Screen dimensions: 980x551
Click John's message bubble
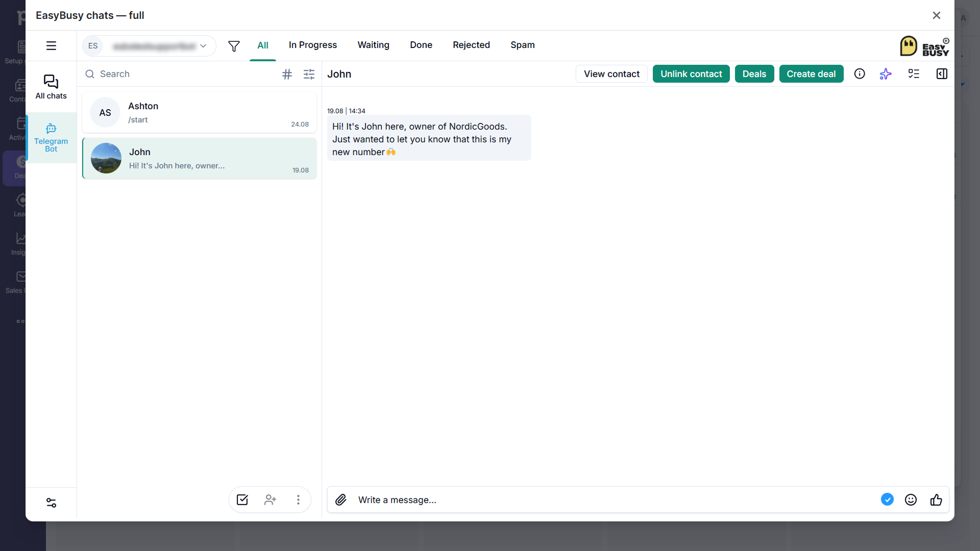pos(429,138)
